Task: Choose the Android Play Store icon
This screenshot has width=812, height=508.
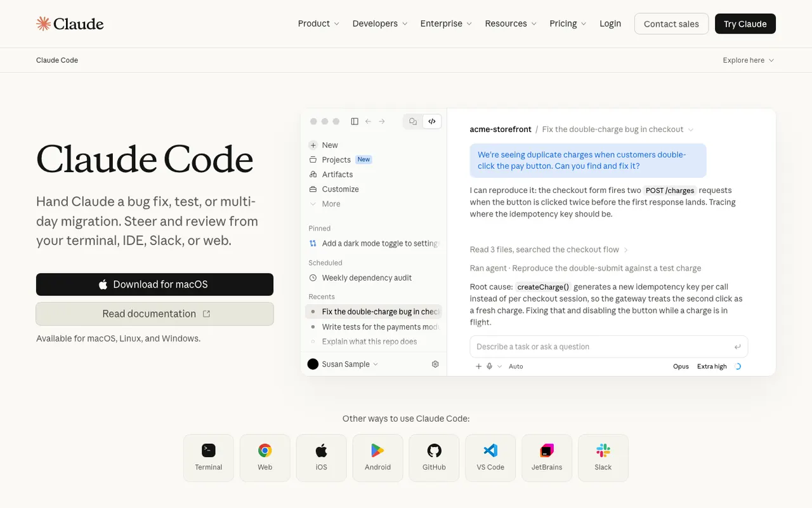Action: click(x=377, y=458)
